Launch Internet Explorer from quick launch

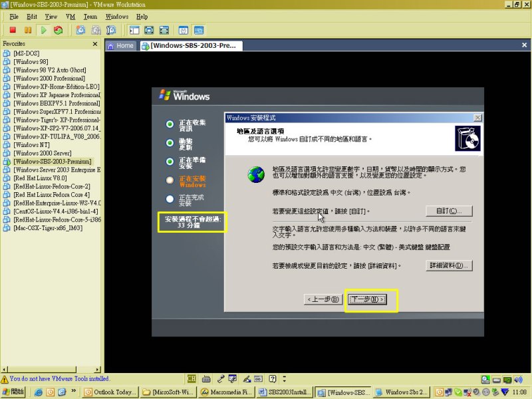(x=39, y=392)
